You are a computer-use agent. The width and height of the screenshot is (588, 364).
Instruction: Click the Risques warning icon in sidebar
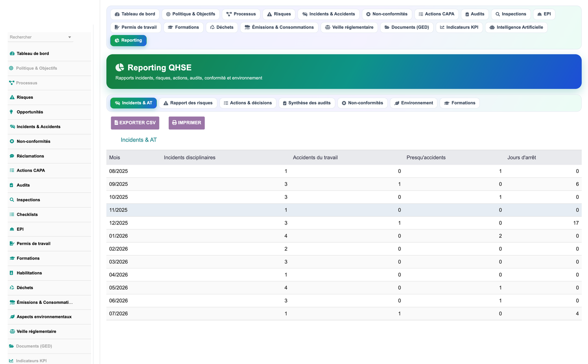coord(12,98)
